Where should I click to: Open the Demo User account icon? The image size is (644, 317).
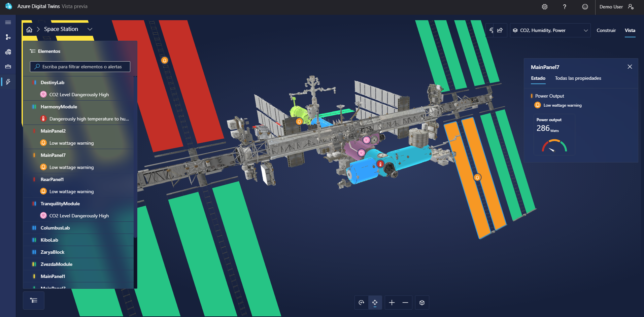pyautogui.click(x=631, y=7)
